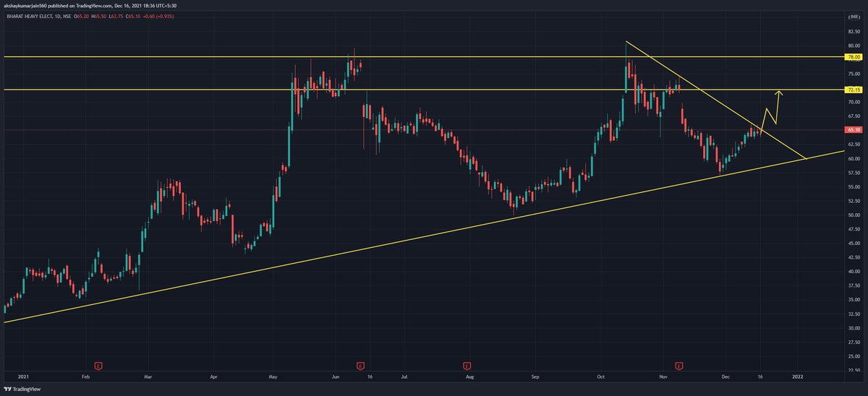Screen dimensions: 868x396
Task: Click the Feb label on time axis
Action: pyautogui.click(x=85, y=376)
